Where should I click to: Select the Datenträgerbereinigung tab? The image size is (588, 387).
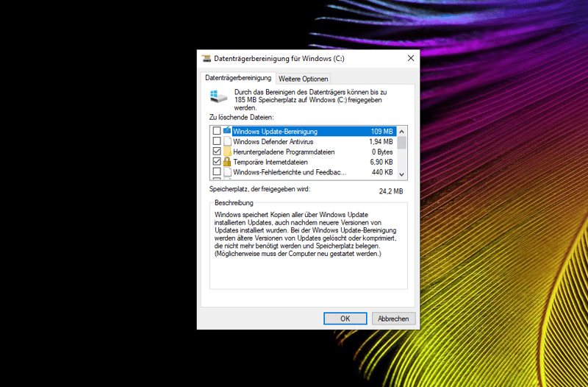click(x=238, y=78)
